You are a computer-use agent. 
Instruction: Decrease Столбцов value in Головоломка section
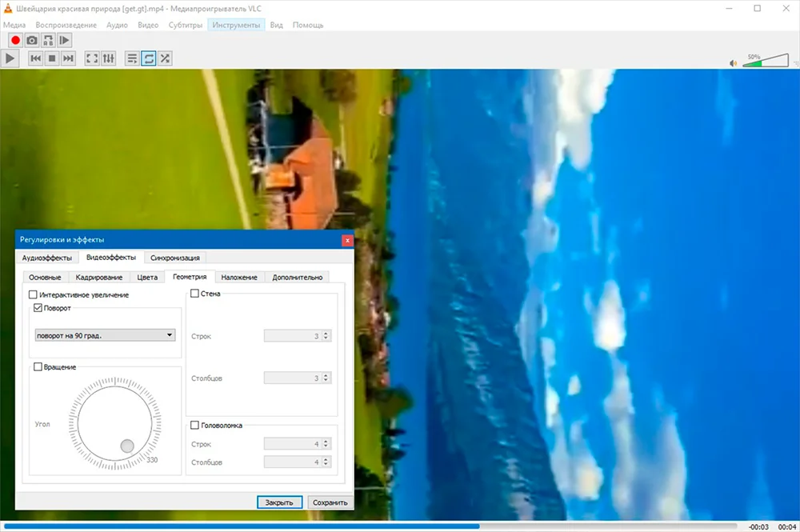[x=324, y=464]
